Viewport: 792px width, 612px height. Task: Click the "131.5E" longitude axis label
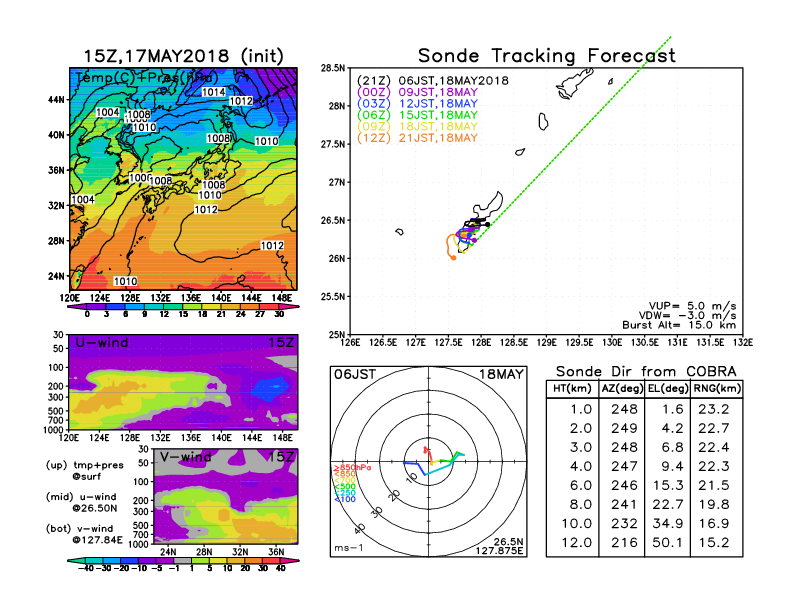[710, 343]
